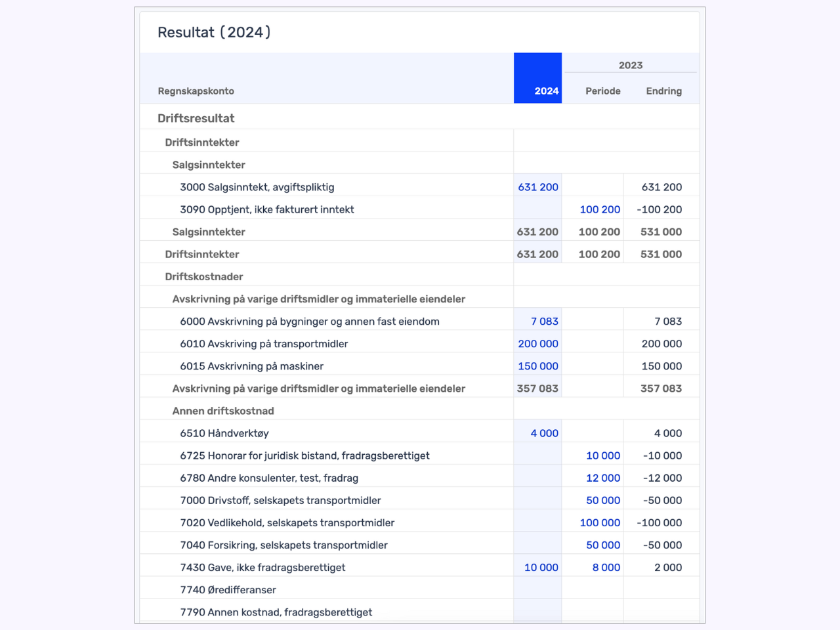Click 357 083 in the 2024 column
The height and width of the screenshot is (630, 840).
pyautogui.click(x=537, y=388)
